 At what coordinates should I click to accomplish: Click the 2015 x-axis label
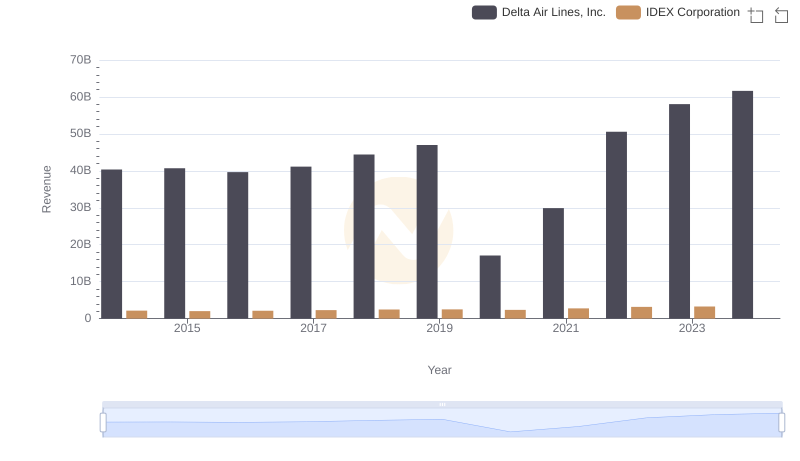(187, 328)
